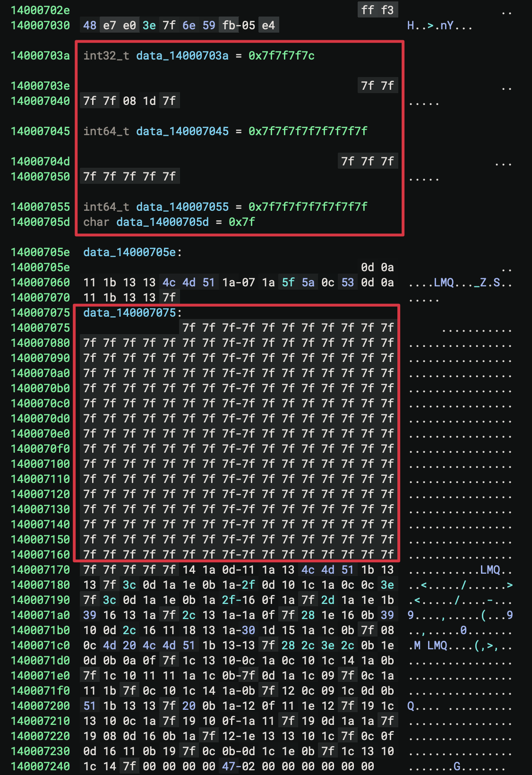Image resolution: width=532 pixels, height=775 pixels.
Task: Click the address 140007055
Action: (40, 207)
